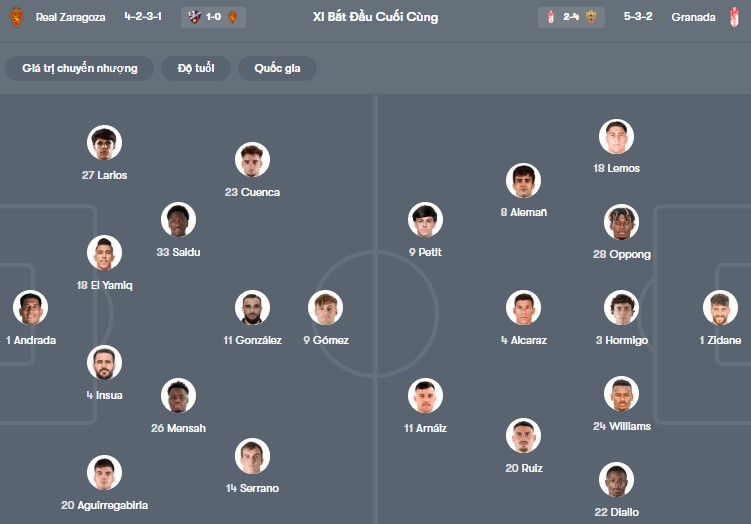Open Mensah number 26 avatar
Screen dimensions: 751x524
coord(178,396)
